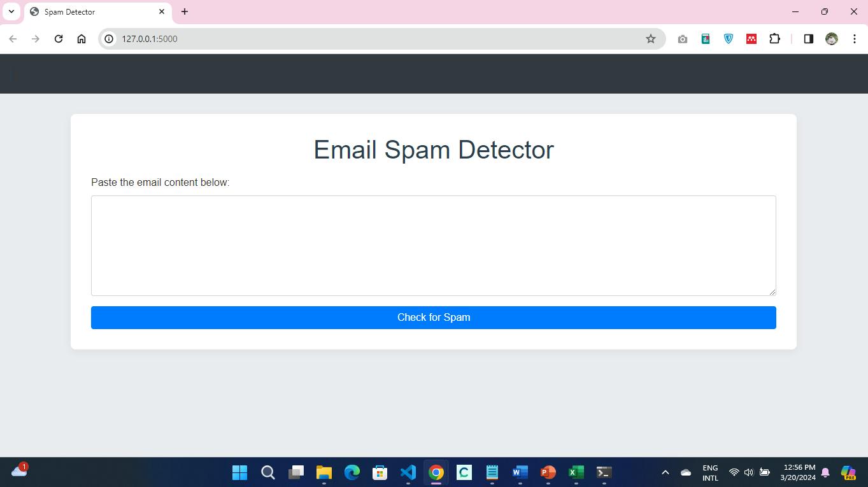Open the Bitwarden shield extension

[729, 39]
